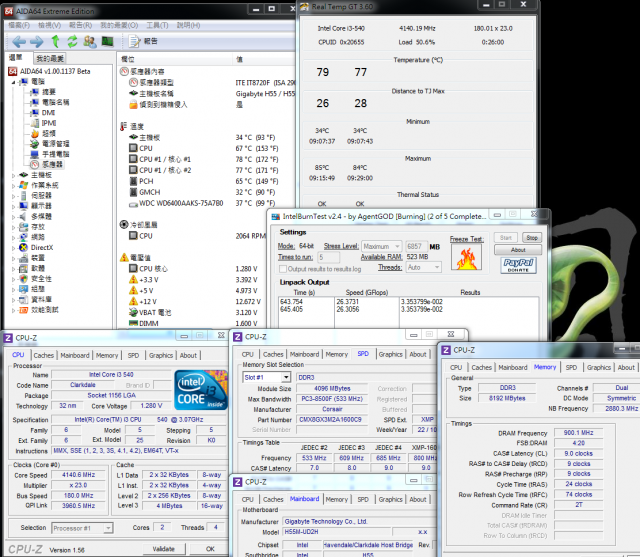Click the green up-arrow in AIDA64 toolbar

[55, 41]
